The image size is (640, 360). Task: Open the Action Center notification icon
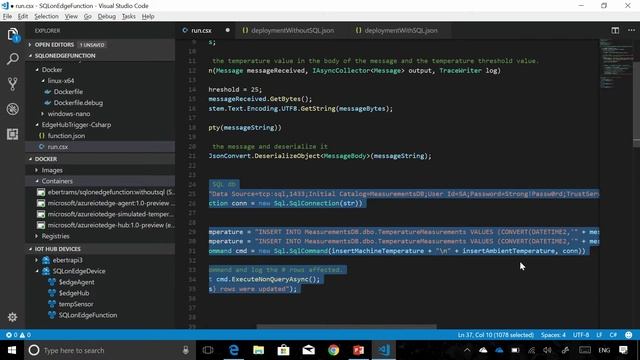click(623, 350)
